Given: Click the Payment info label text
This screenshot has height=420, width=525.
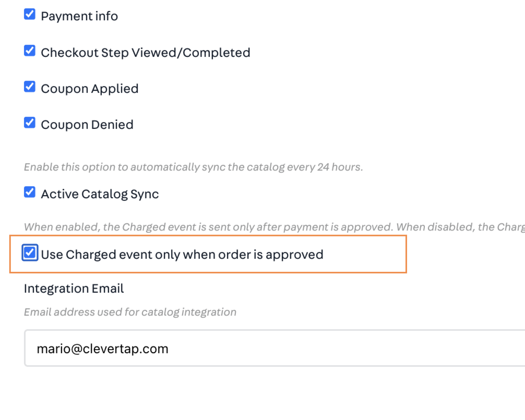Looking at the screenshot, I should pos(79,16).
